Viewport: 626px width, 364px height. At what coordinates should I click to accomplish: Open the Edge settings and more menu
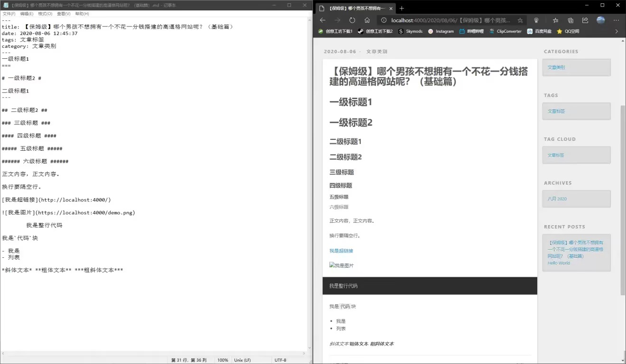tap(616, 20)
